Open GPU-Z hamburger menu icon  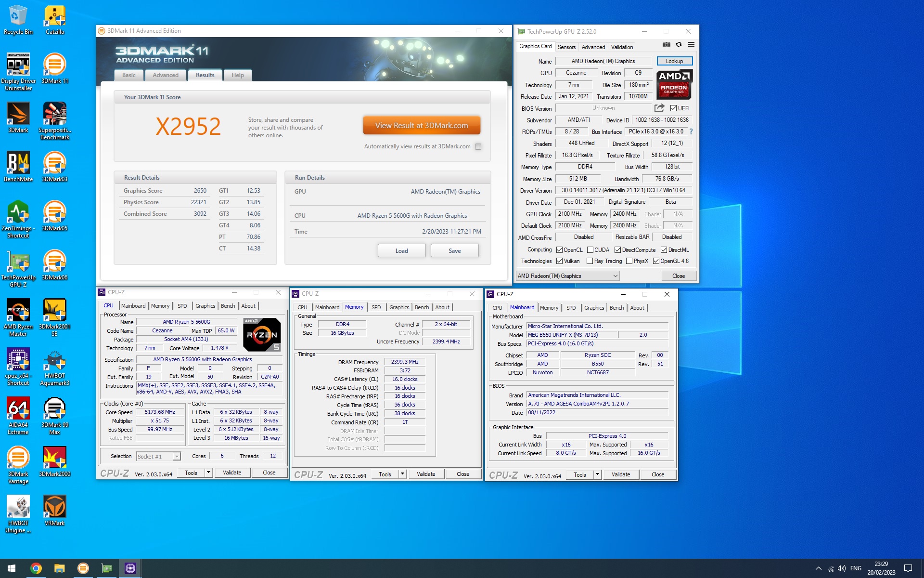[x=691, y=44]
